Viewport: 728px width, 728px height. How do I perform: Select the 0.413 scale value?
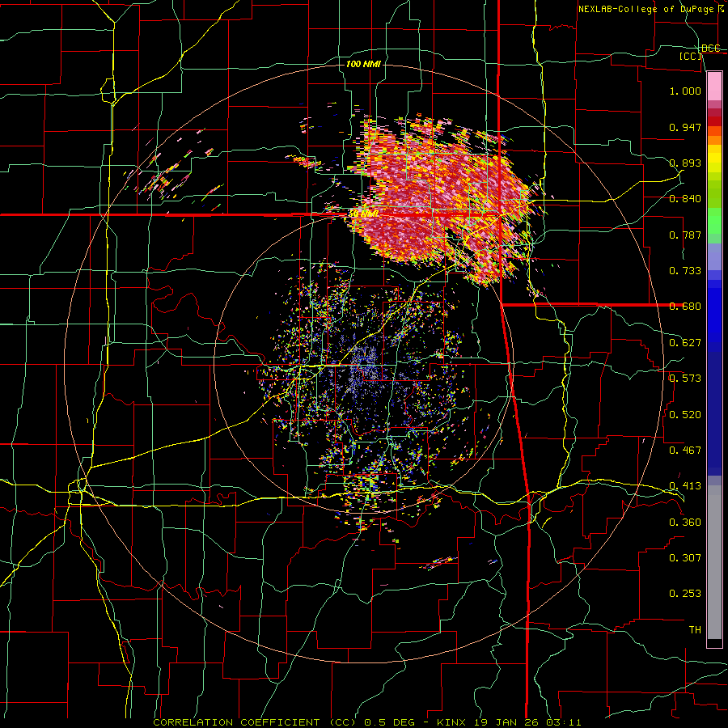pos(685,486)
